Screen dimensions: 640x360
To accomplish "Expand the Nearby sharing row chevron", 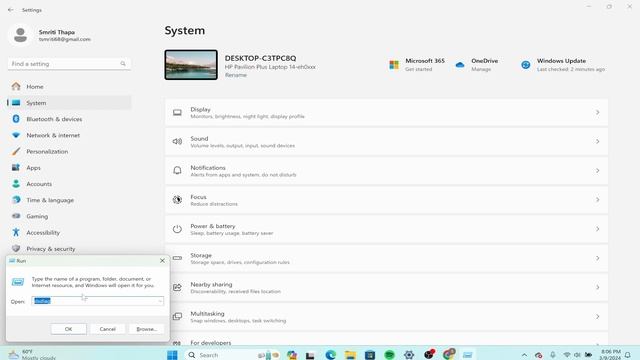I will 598,287.
